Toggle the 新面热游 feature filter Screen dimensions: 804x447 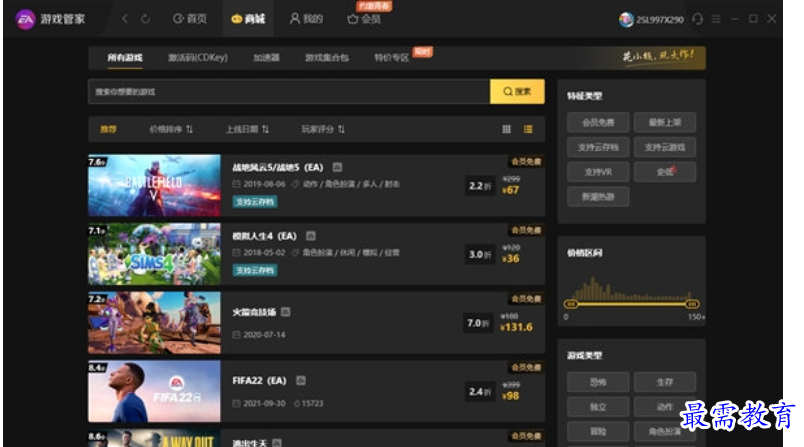[x=598, y=196]
